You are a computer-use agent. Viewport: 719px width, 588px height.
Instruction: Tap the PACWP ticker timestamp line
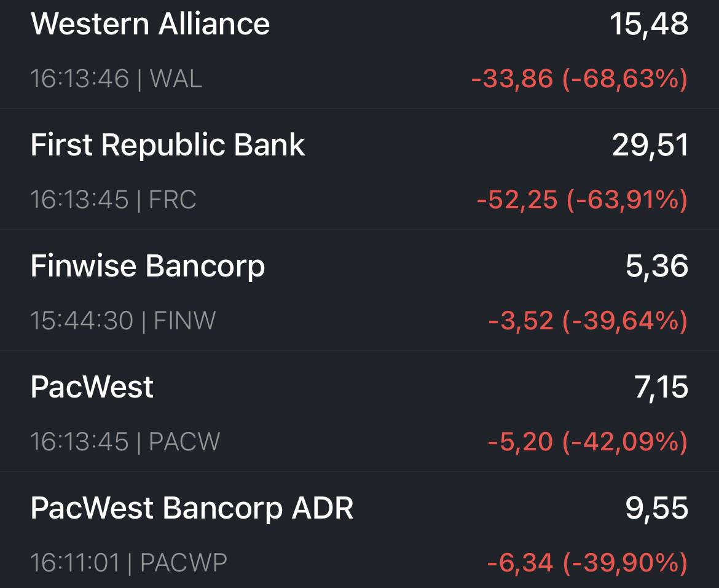click(x=128, y=562)
